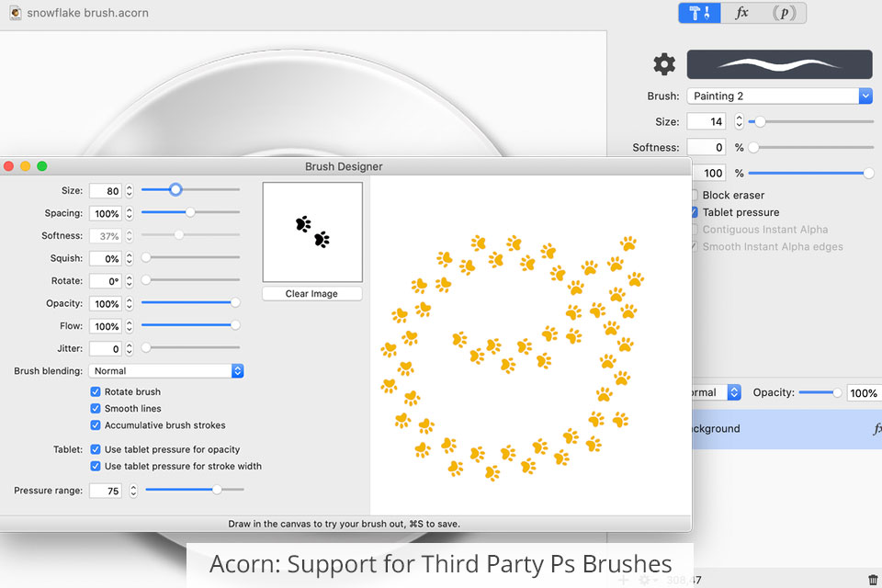Viewport: 882px width, 588px height.
Task: Toggle the Smooth lines checkbox
Action: 96,409
